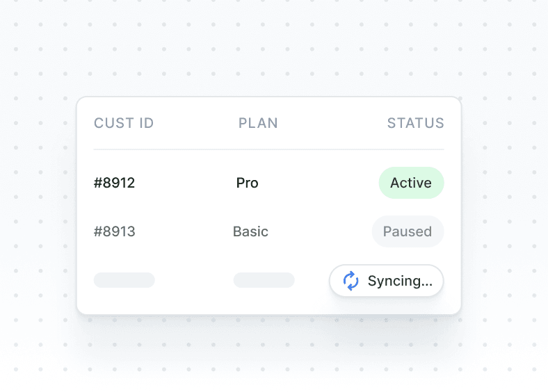Screen dimensions: 548x392
Task: Open customer ID #8912
Action: (x=115, y=183)
